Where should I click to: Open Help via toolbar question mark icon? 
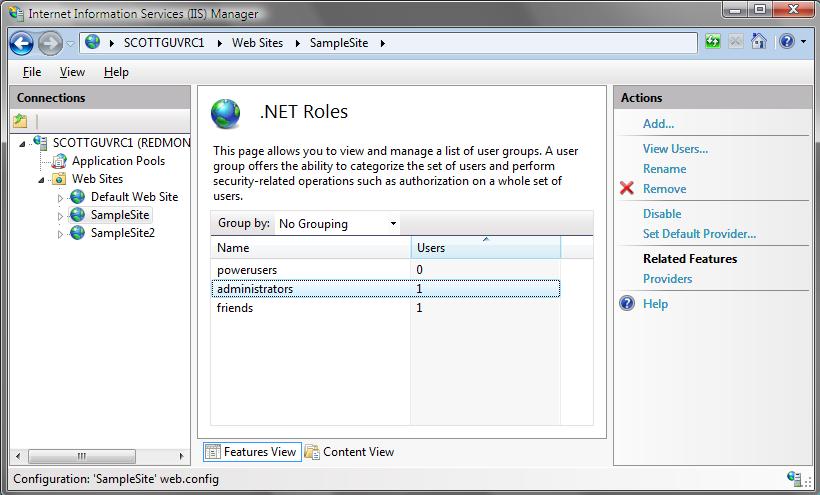point(787,41)
